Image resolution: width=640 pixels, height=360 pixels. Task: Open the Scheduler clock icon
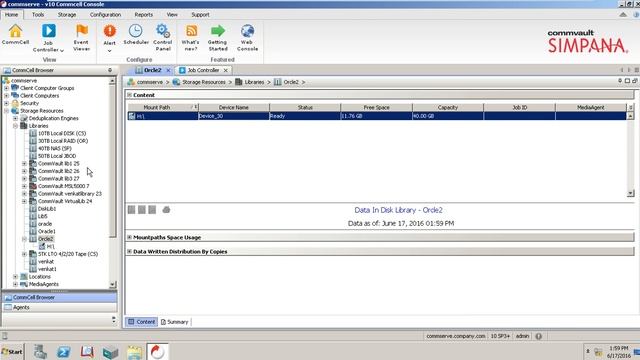[136, 31]
